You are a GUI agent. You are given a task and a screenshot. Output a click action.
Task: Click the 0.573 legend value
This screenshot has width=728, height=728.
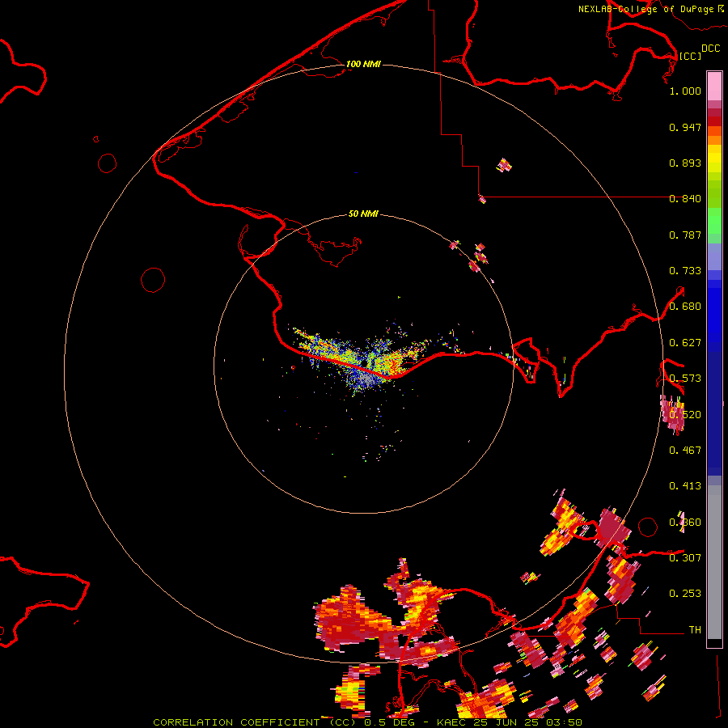click(x=685, y=379)
